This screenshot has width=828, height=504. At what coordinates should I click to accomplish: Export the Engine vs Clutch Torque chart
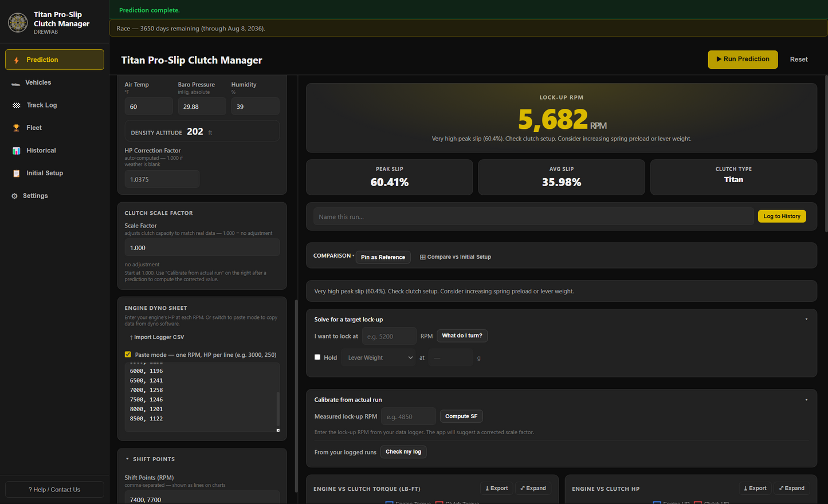[497, 489]
